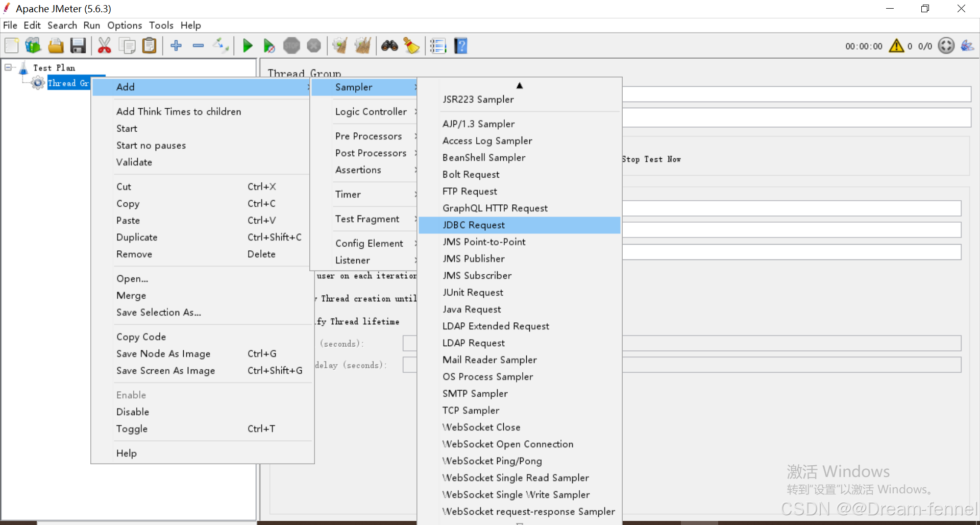Click Toggle in the context menu
The width and height of the screenshot is (980, 525).
click(x=202, y=428)
